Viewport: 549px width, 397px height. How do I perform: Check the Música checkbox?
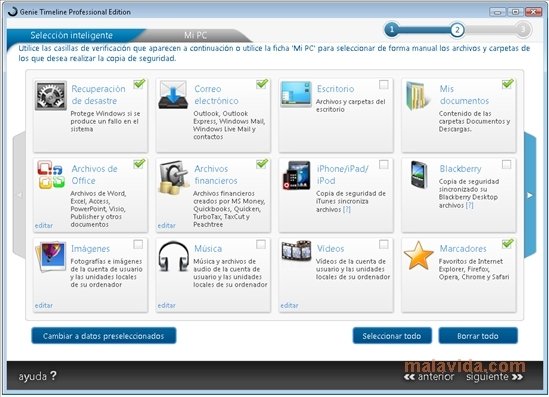(261, 244)
